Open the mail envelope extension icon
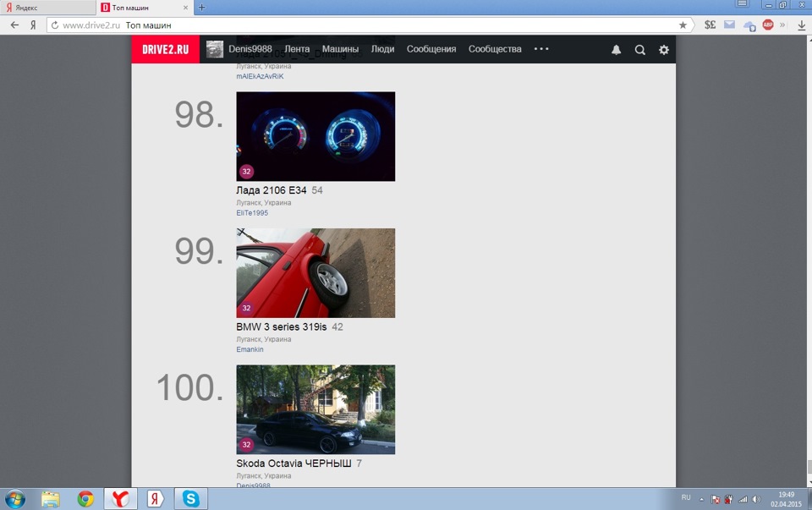Image resolution: width=812 pixels, height=510 pixels. click(729, 25)
